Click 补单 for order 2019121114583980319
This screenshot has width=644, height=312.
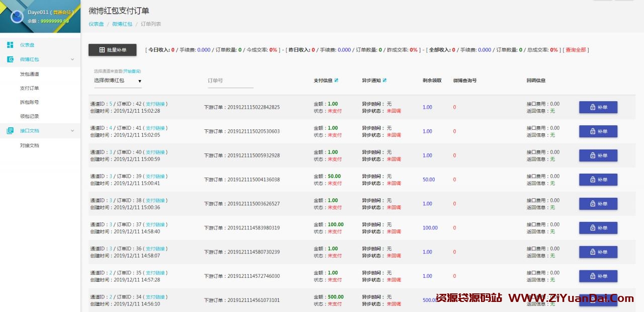point(598,228)
